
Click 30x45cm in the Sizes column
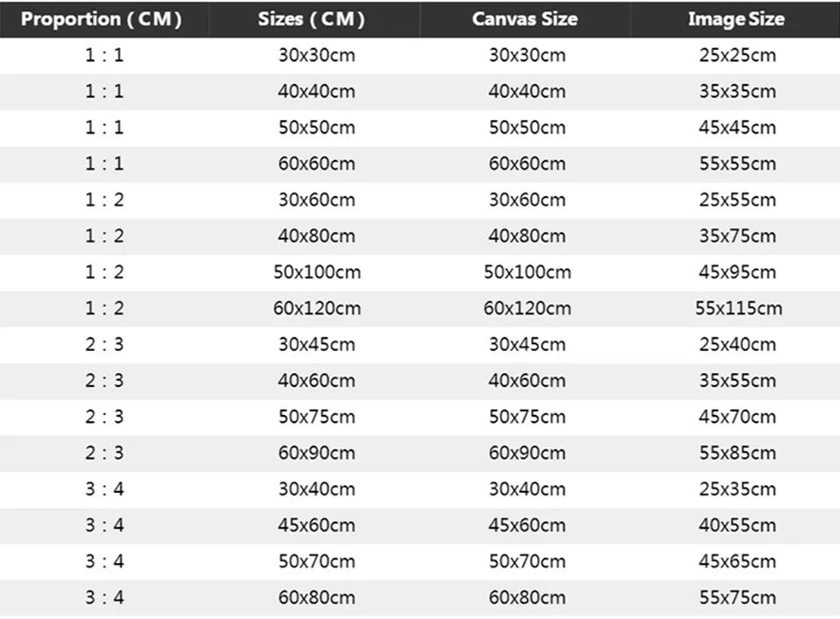click(317, 344)
